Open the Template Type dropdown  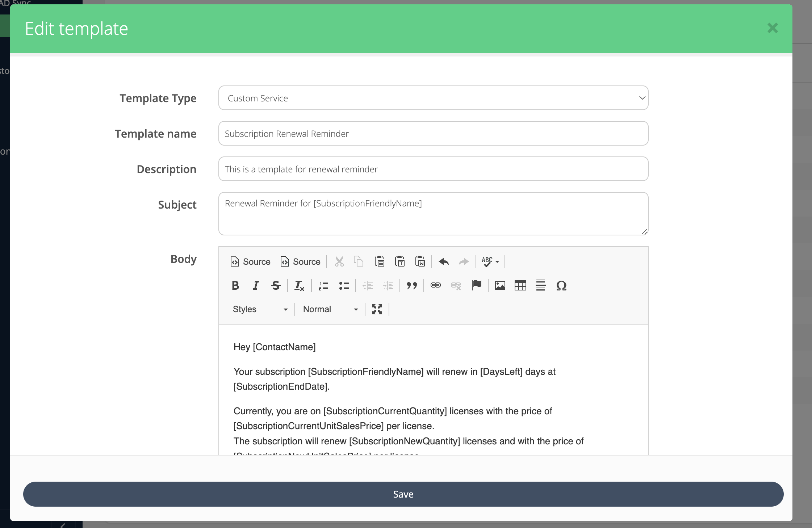pyautogui.click(x=433, y=98)
